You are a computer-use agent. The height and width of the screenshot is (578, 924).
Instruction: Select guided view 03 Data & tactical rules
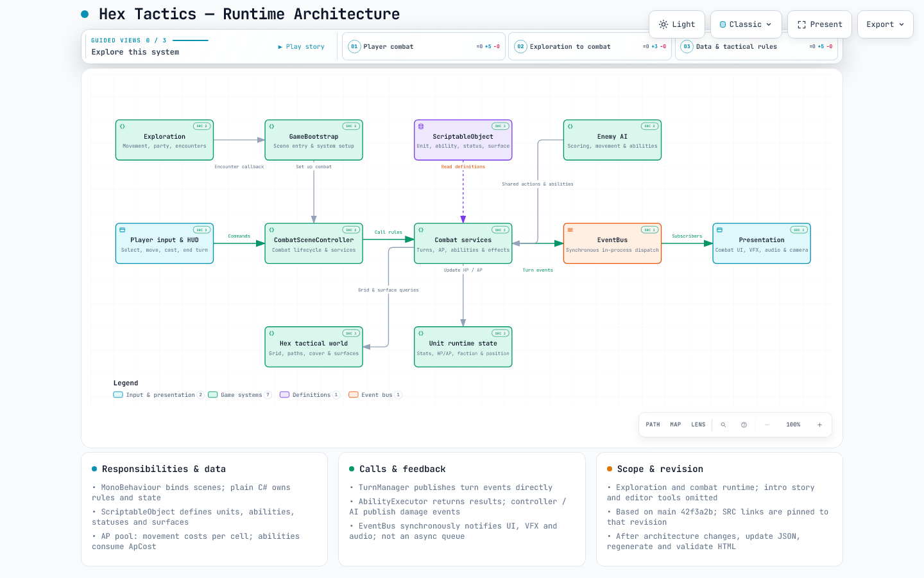757,46
